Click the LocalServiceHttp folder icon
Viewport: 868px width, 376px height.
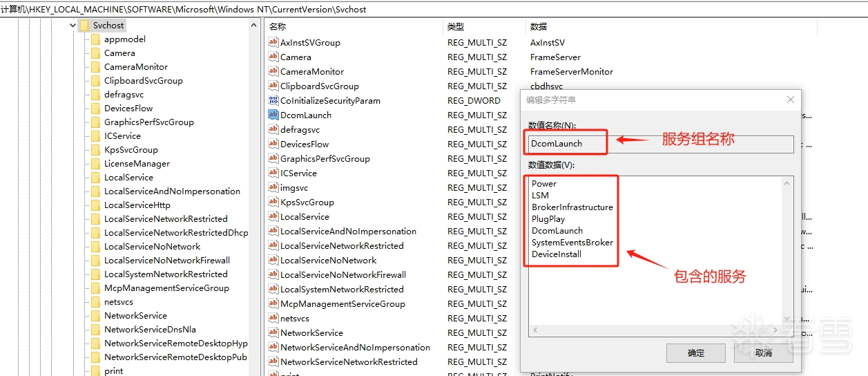pyautogui.click(x=95, y=205)
